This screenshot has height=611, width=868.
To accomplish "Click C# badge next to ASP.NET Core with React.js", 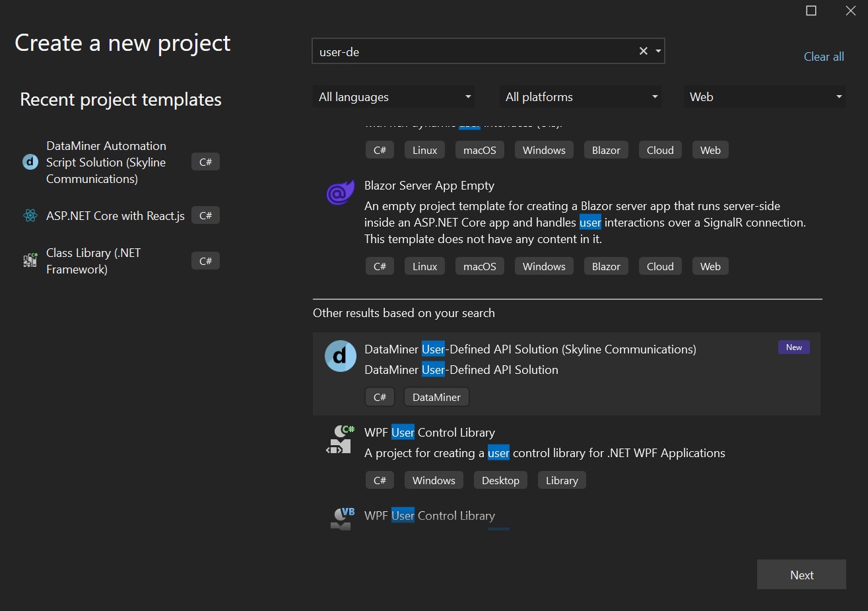I will click(205, 215).
